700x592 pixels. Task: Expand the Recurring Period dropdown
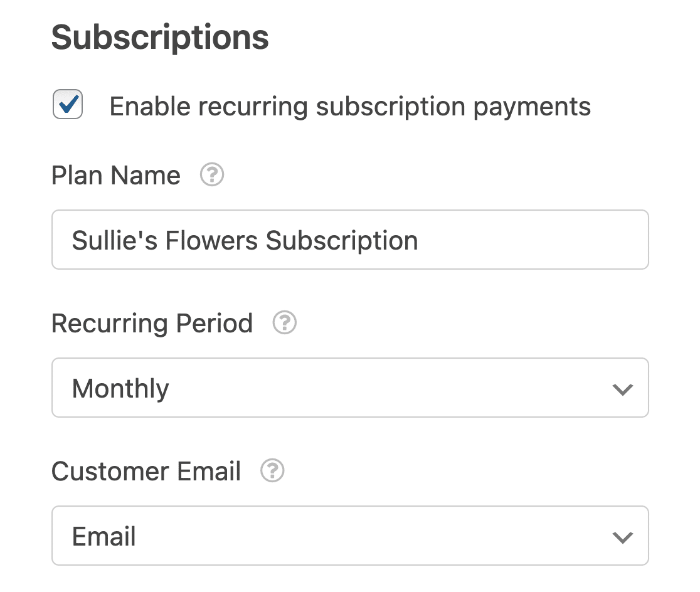pyautogui.click(x=350, y=388)
